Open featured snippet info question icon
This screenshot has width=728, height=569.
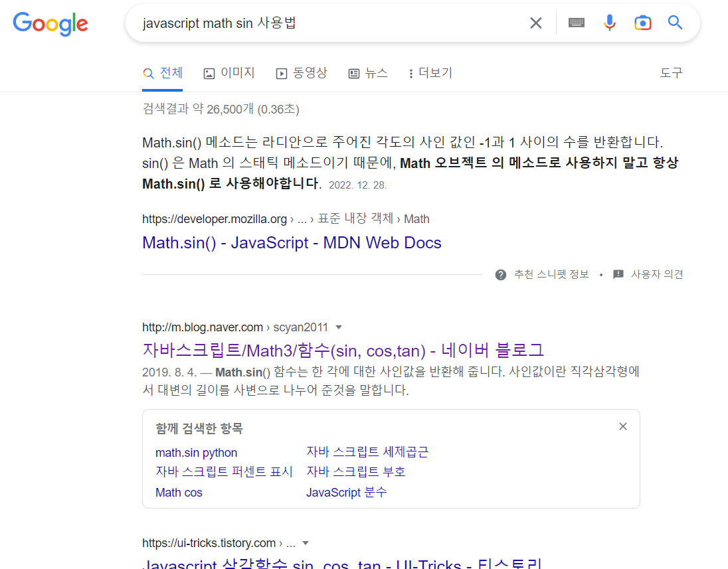click(501, 275)
